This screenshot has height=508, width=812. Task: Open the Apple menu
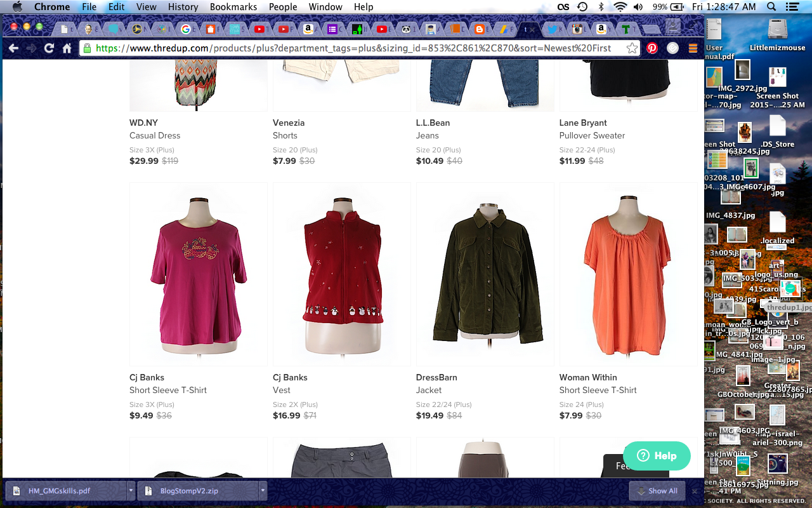[x=17, y=7]
